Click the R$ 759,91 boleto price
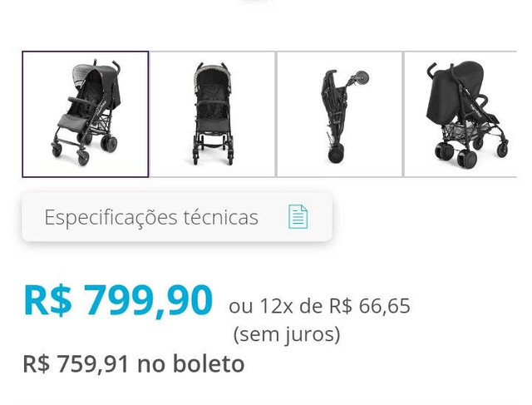 point(76,363)
